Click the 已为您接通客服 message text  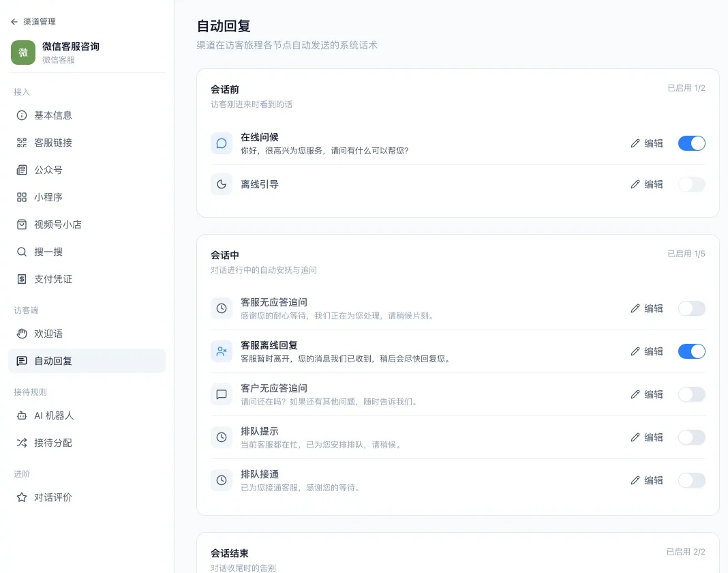[x=301, y=488]
